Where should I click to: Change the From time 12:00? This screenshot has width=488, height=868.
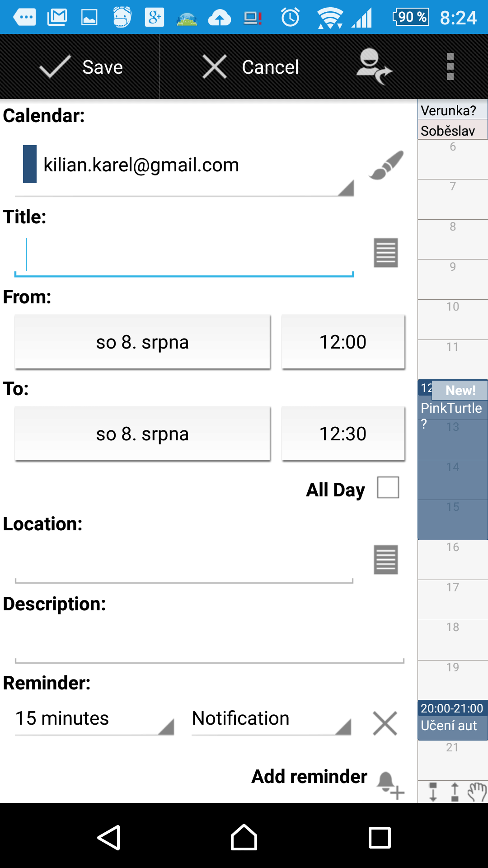(343, 342)
